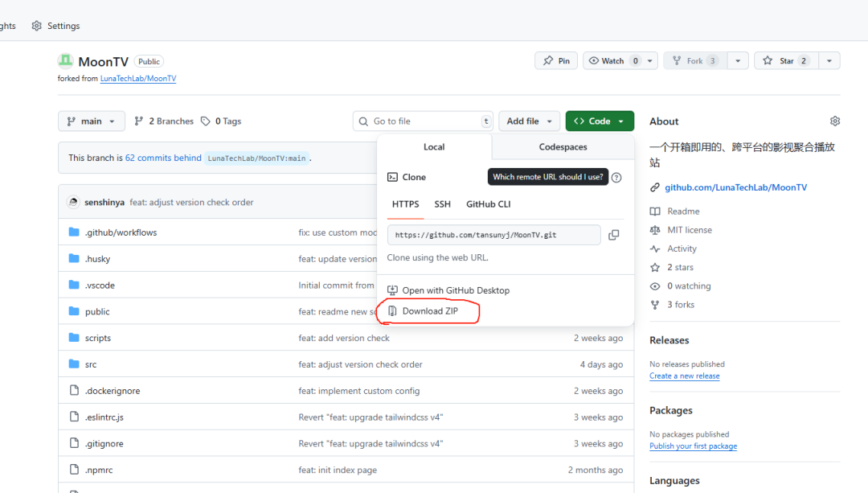
Task: Expand the Star lists dropdown arrow
Action: [x=829, y=61]
